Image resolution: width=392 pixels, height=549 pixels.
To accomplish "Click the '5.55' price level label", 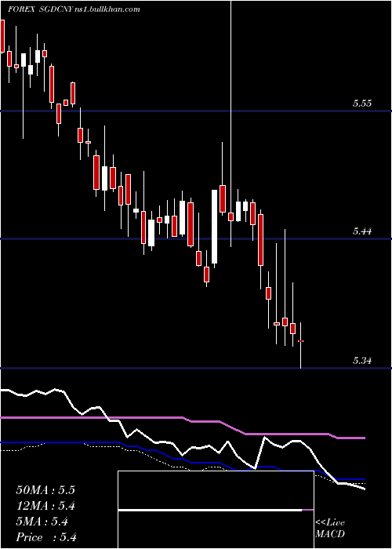I will tap(362, 104).
